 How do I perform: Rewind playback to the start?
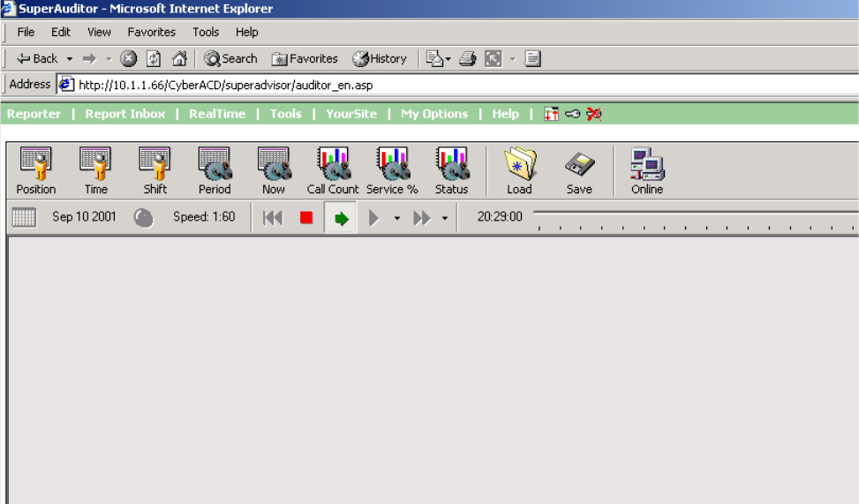[273, 218]
